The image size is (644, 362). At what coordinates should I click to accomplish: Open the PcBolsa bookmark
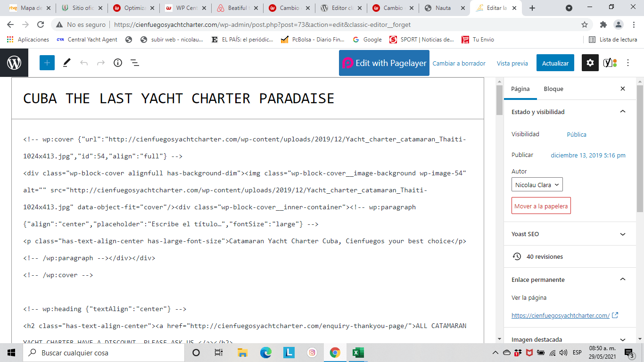[313, 40]
